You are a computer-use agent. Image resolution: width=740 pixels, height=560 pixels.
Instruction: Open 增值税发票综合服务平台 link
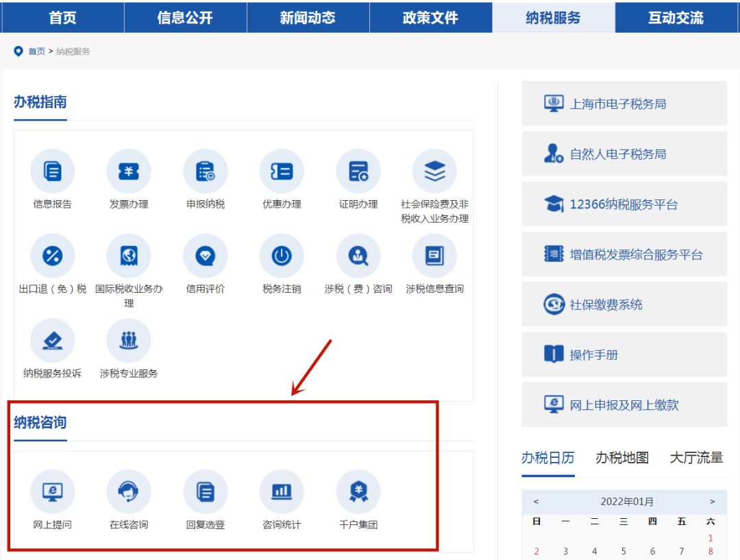click(x=624, y=254)
